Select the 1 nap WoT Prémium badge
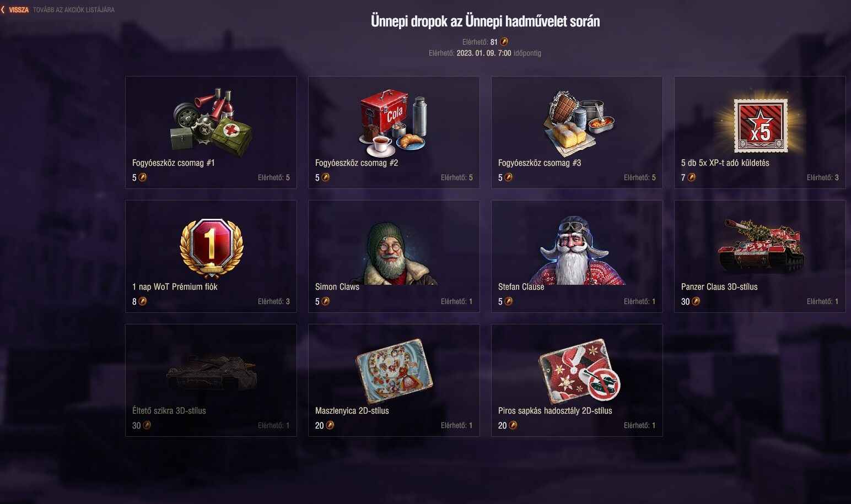Screen dimensions: 851x504 pyautogui.click(x=211, y=249)
